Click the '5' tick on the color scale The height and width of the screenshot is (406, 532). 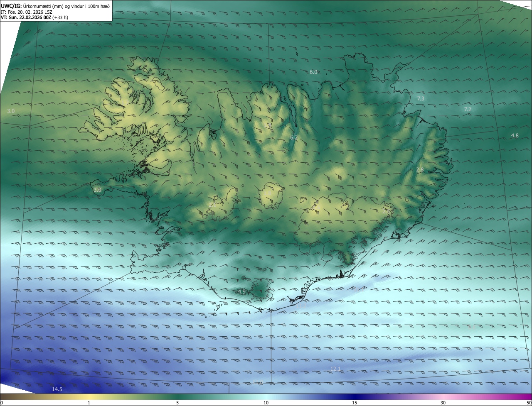click(x=177, y=403)
